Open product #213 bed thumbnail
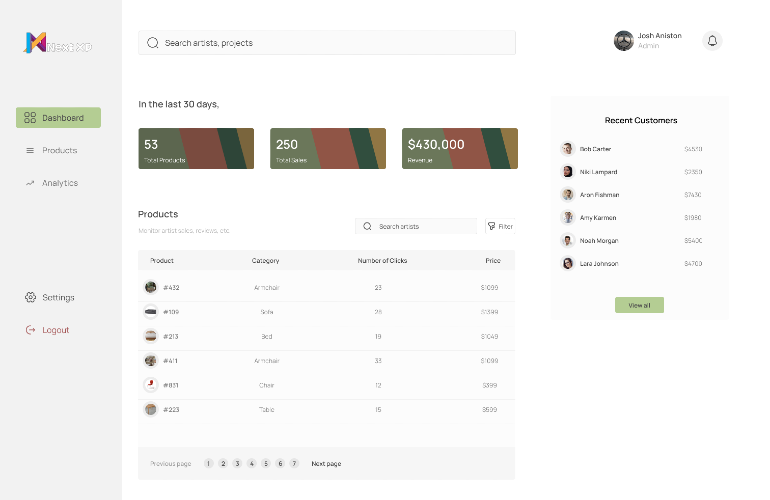 click(x=151, y=336)
